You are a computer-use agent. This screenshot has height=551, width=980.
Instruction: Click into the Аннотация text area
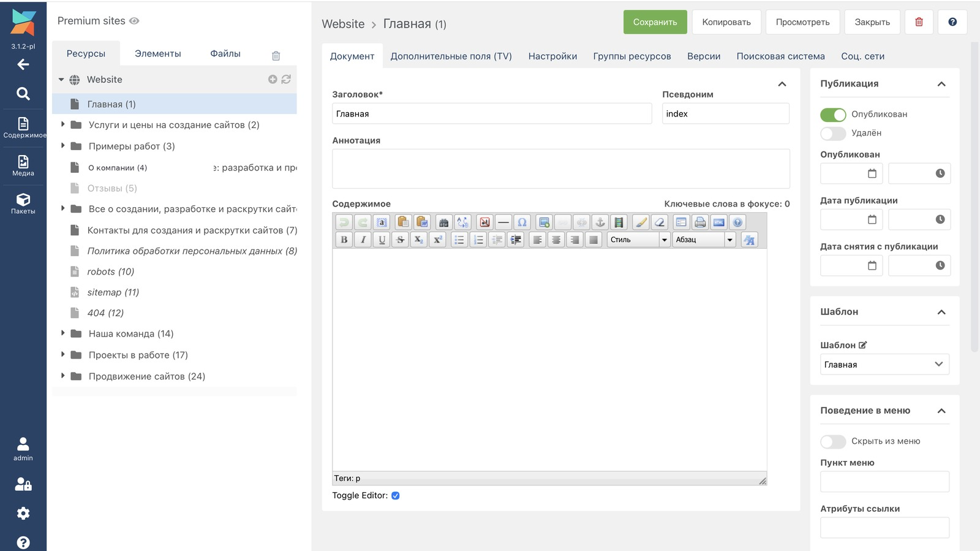pos(561,169)
